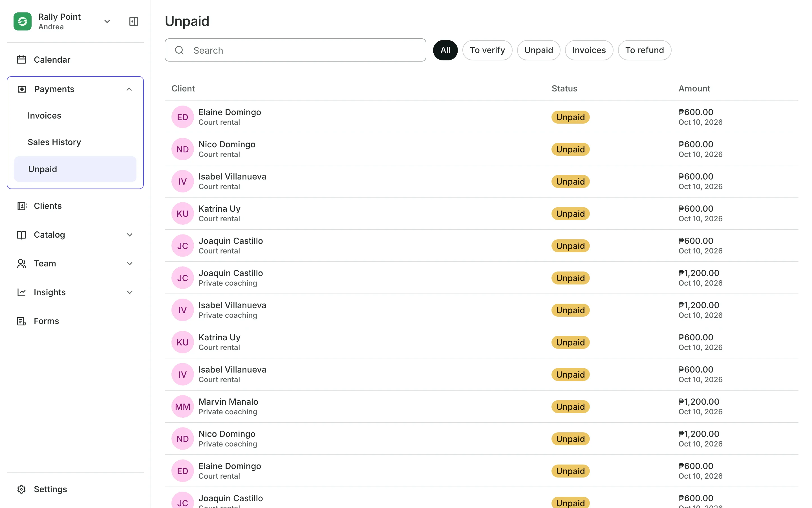Focus the Search input field
This screenshot has height=508, width=812.
295,50
